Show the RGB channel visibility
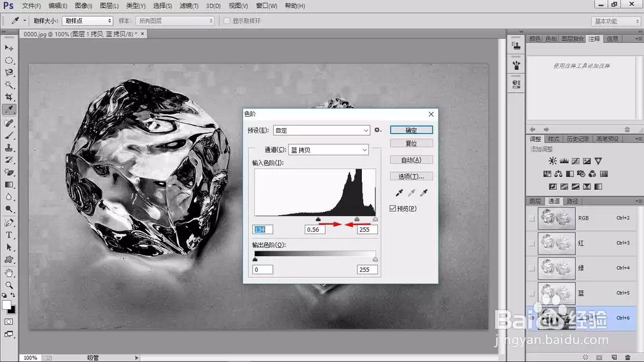Viewport: 644px width, 362px height. (x=531, y=218)
